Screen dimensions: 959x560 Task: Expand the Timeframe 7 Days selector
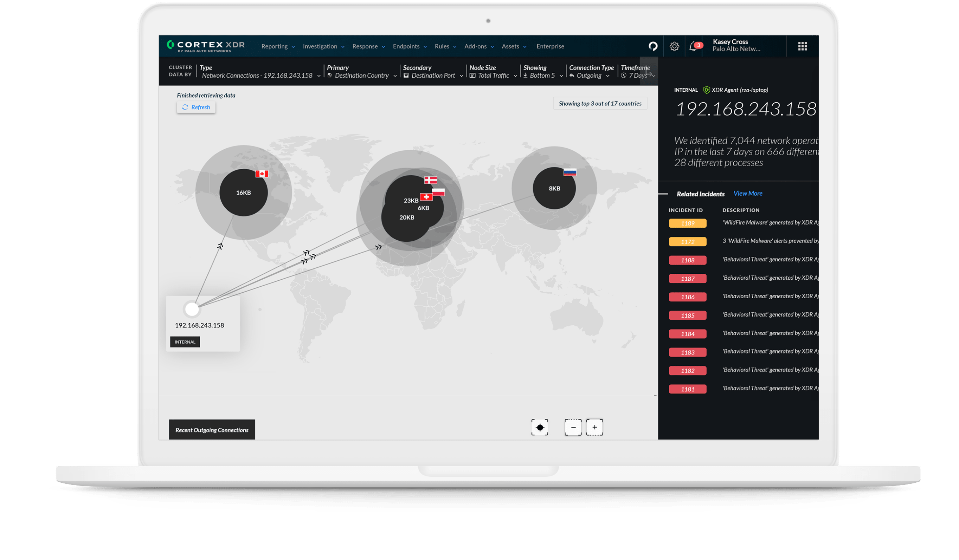[x=638, y=75]
